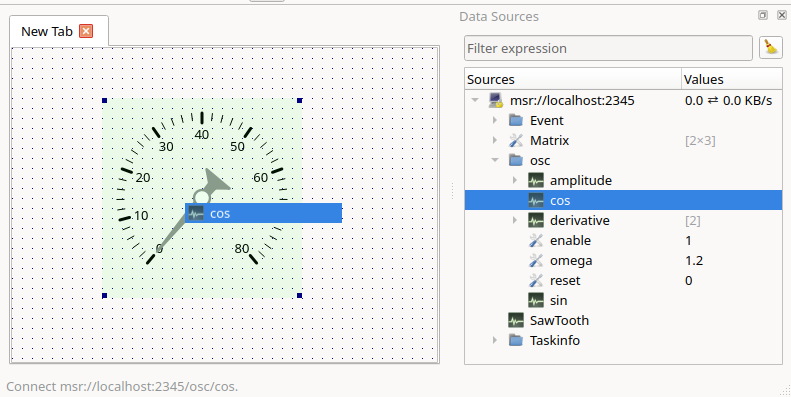Collapse the osc folder node

click(x=495, y=160)
